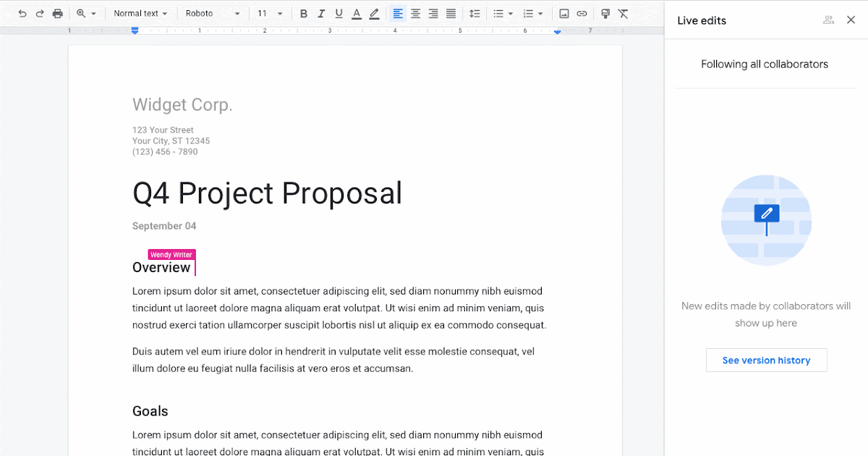Activate the paint format roller
Screen dimensions: 868x456
[606, 14]
